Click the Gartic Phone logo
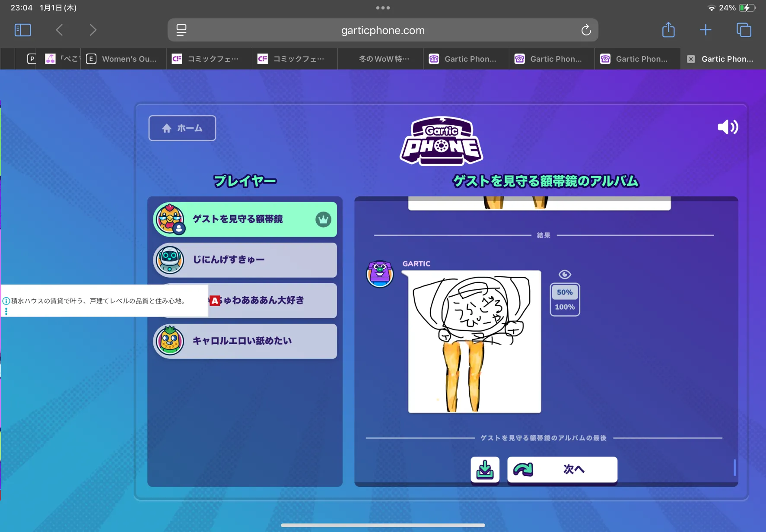Screen dimensions: 766x532 [441, 141]
